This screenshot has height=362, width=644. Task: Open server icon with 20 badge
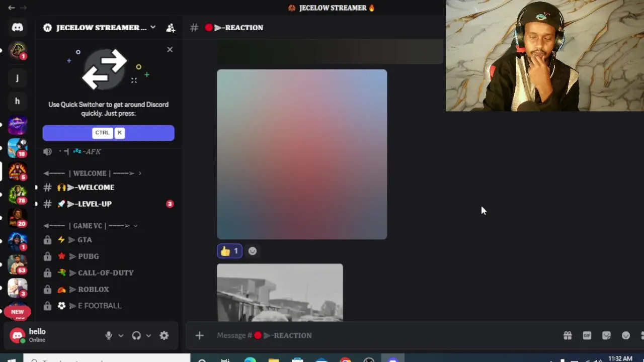pos(18,218)
